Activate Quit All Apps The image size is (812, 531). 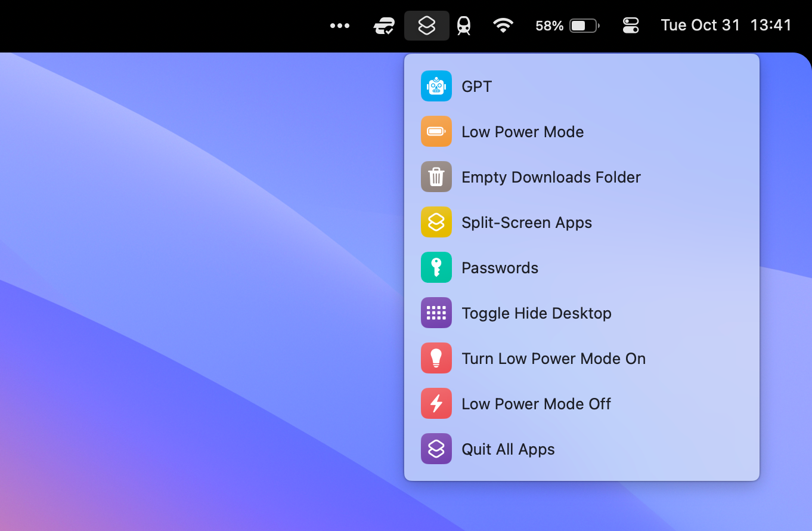pos(507,449)
